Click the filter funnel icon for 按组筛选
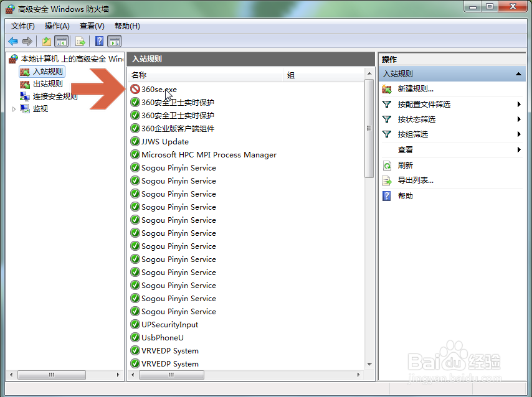The image size is (532, 397). point(387,134)
